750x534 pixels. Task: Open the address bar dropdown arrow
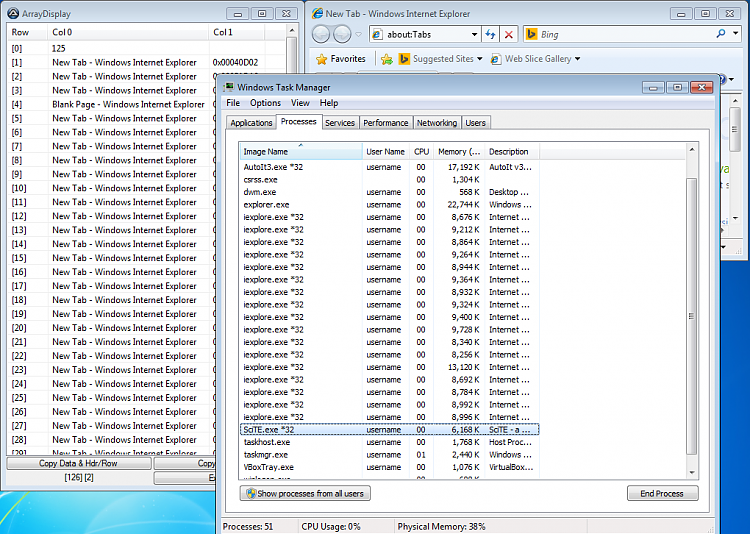click(x=474, y=34)
